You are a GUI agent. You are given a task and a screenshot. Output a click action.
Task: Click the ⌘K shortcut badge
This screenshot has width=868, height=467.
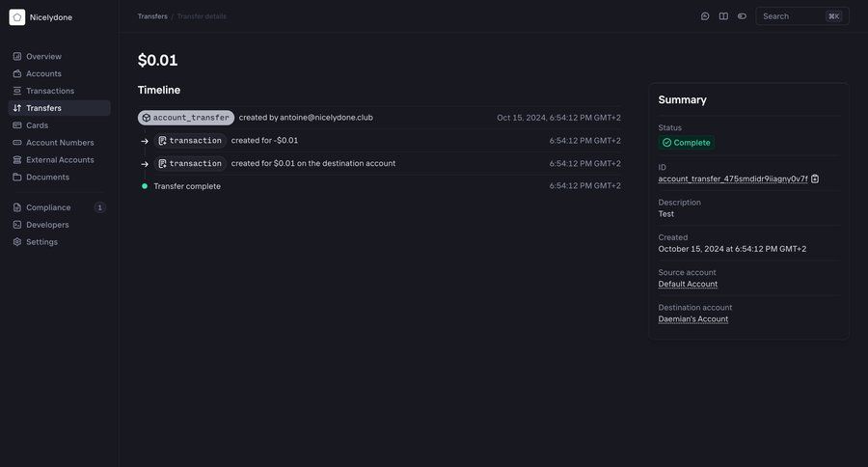pos(833,16)
